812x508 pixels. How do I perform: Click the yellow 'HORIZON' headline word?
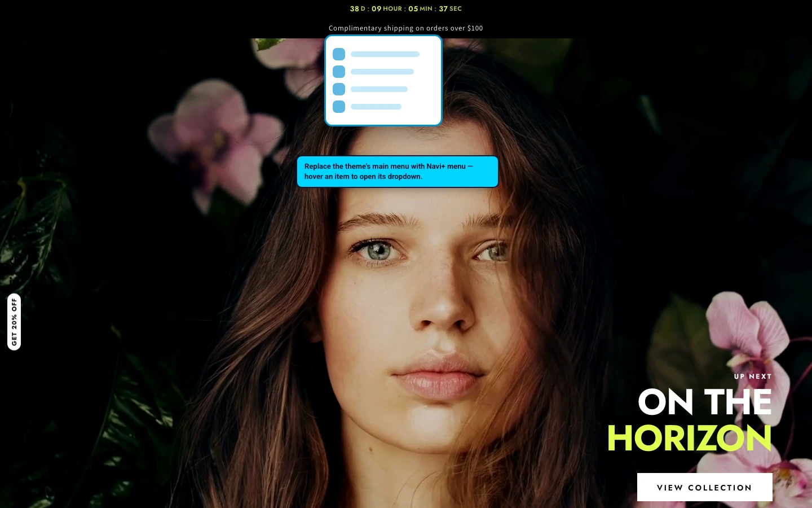[x=690, y=439]
